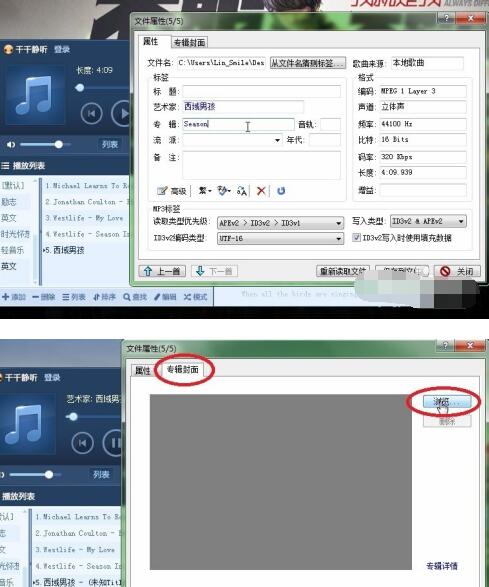Click the 删除 button below 浏览
This screenshot has height=587, width=489.
(447, 422)
